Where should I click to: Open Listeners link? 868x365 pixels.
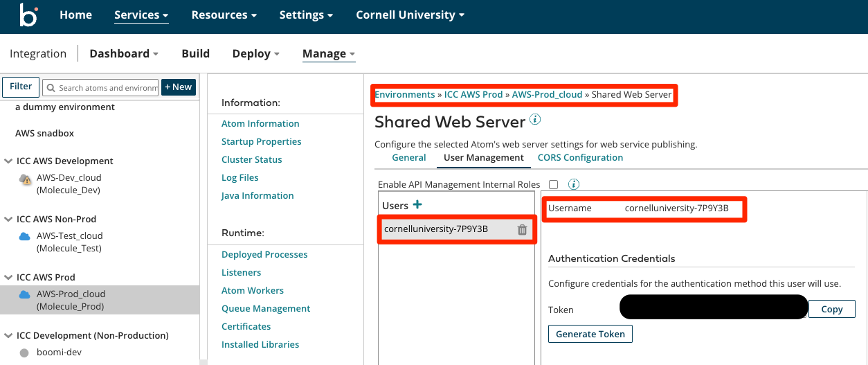(x=242, y=272)
